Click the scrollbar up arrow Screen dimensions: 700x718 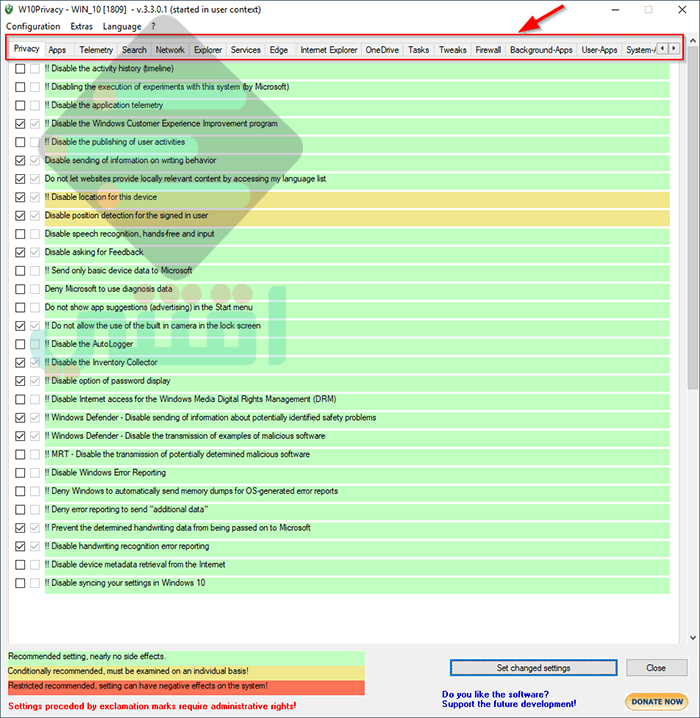point(693,41)
